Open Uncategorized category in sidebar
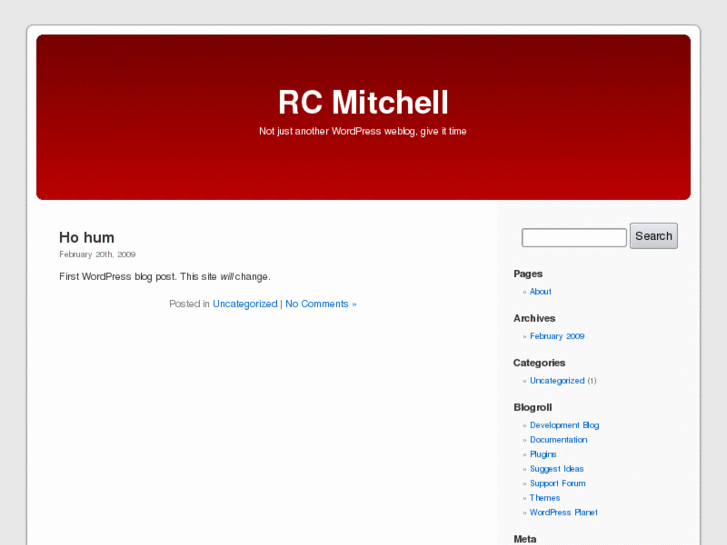 557,380
